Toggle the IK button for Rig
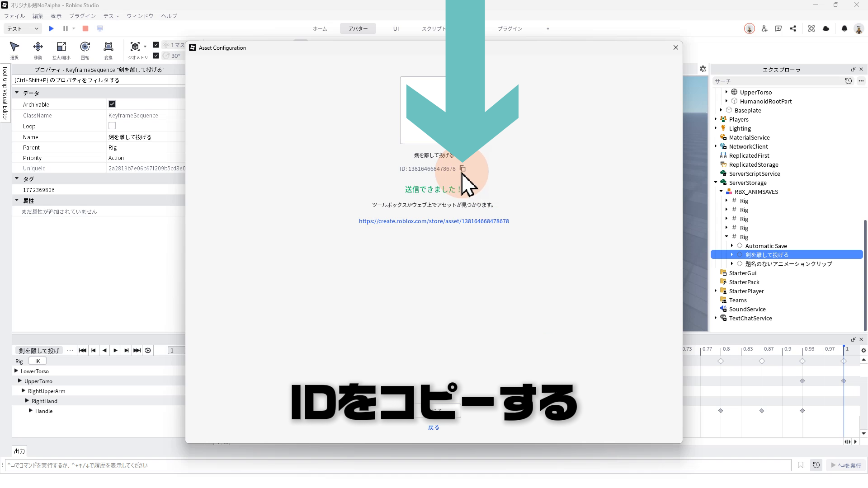Image resolution: width=868 pixels, height=488 pixels. coord(38,361)
